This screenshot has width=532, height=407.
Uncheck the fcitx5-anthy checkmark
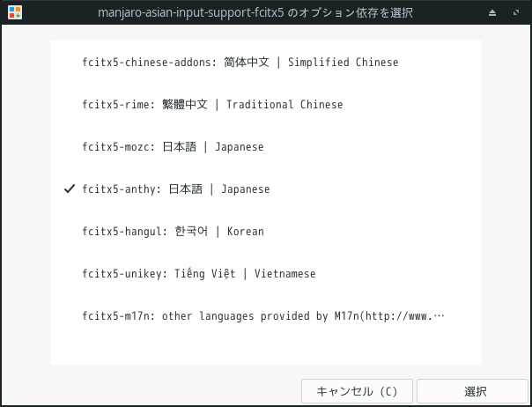(70, 189)
